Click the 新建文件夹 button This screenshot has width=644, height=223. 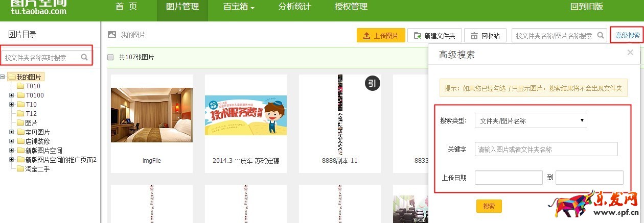pos(434,36)
